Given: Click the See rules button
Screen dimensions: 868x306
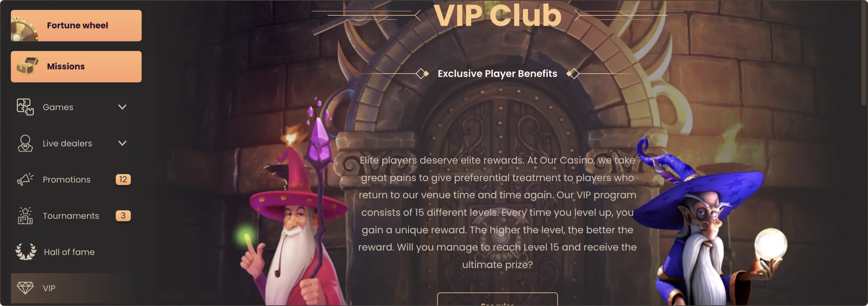Looking at the screenshot, I should click(x=497, y=299).
